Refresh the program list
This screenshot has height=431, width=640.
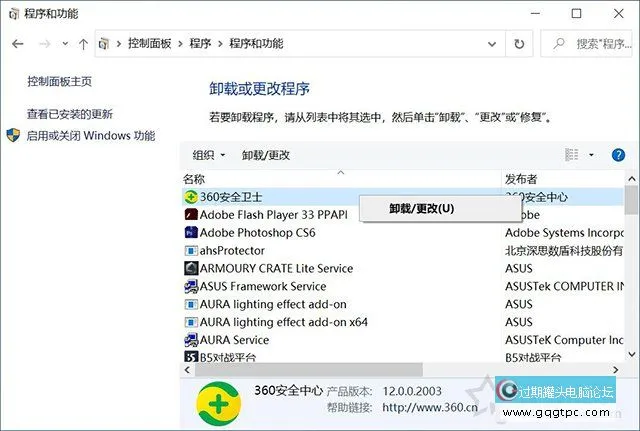[519, 44]
